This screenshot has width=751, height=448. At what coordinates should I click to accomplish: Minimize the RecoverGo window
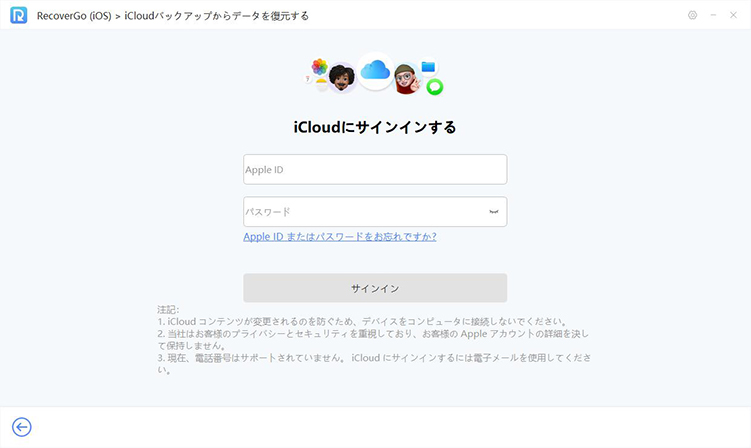pos(713,15)
